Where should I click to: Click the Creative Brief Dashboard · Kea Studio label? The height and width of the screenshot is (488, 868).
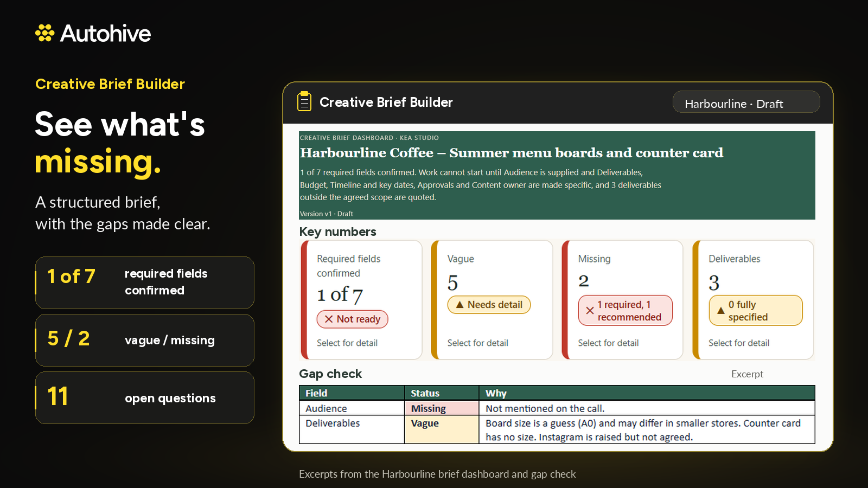369,138
